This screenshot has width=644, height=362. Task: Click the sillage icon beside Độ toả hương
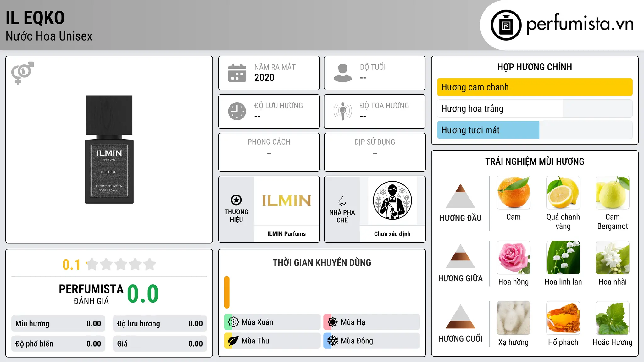point(343,111)
